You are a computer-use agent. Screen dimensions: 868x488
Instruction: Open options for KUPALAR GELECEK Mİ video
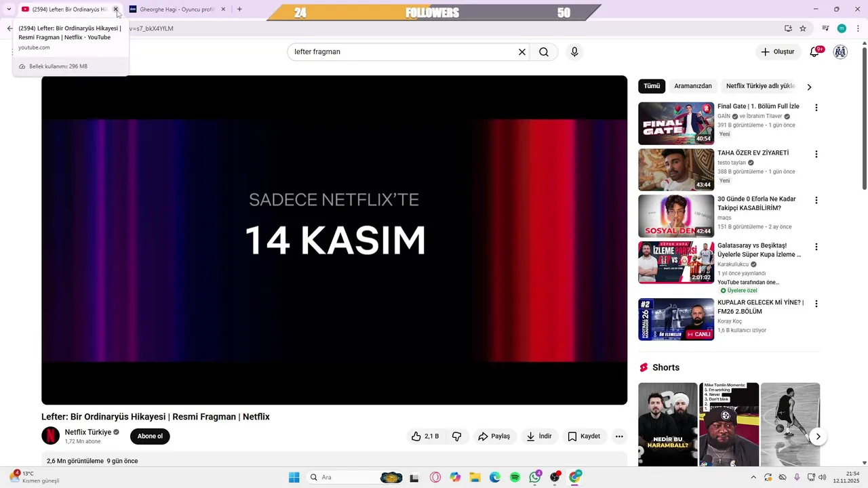(816, 304)
